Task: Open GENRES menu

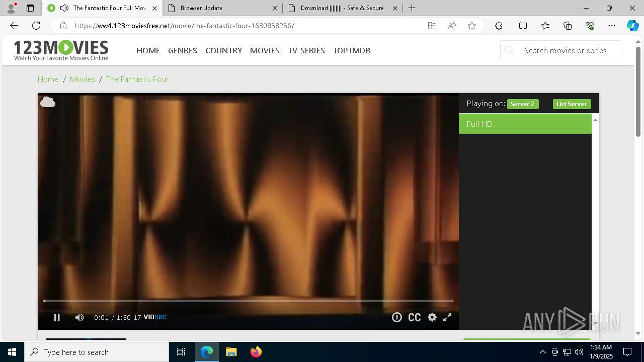Action: 183,50
